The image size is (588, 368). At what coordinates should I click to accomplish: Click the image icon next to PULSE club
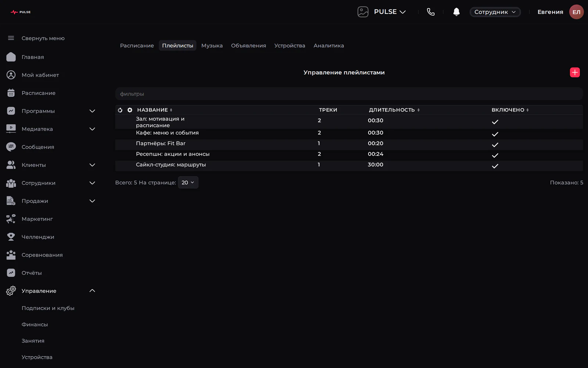click(x=363, y=12)
